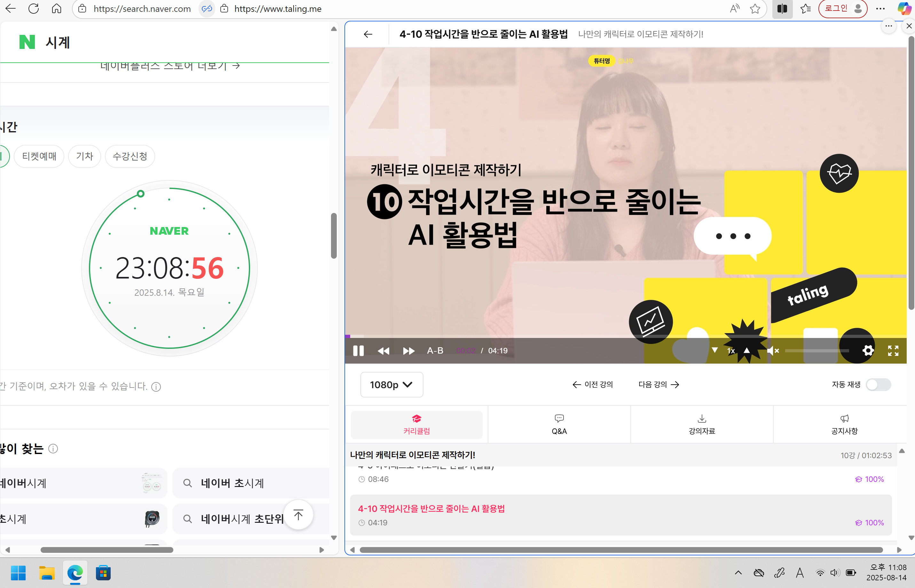Click the A-B repeat control
This screenshot has width=915, height=588.
(x=435, y=350)
